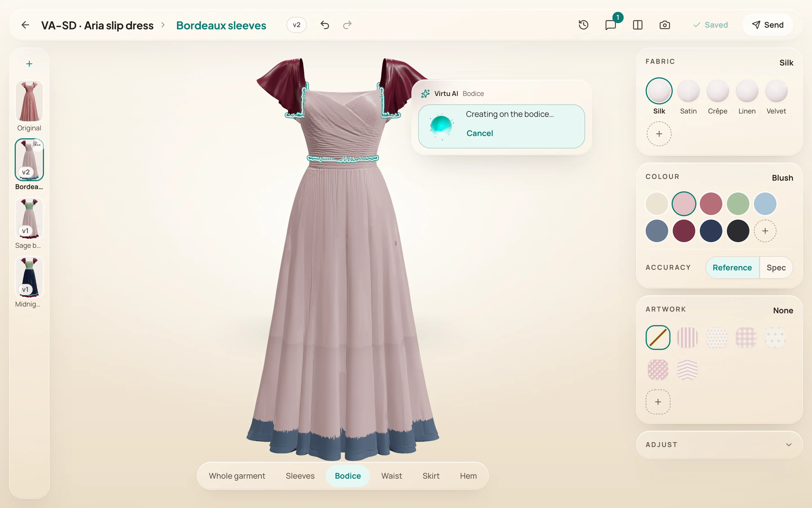This screenshot has width=812, height=508.
Task: Toggle split compare view icon
Action: (637, 25)
